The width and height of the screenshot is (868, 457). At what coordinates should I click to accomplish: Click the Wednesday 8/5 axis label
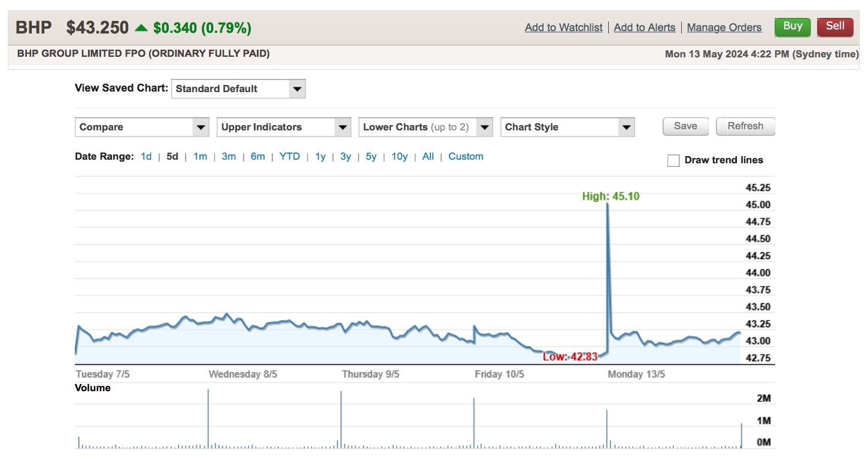coord(243,374)
